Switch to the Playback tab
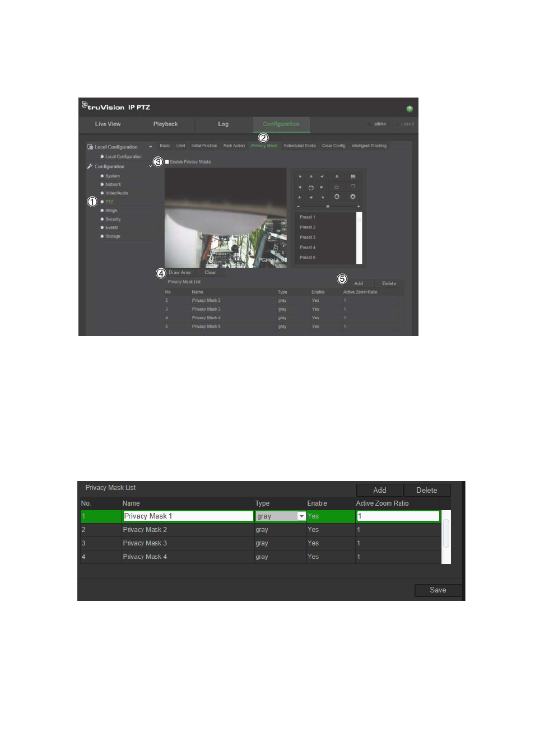The width and height of the screenshot is (535, 756). pos(165,124)
